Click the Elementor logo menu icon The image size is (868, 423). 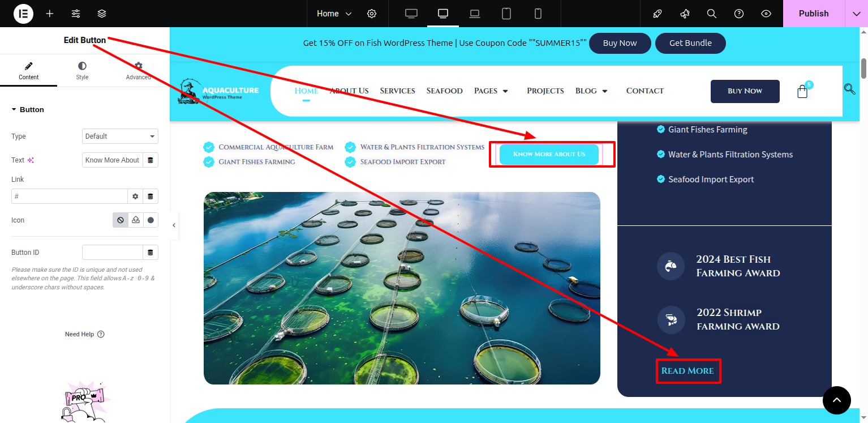[x=23, y=14]
